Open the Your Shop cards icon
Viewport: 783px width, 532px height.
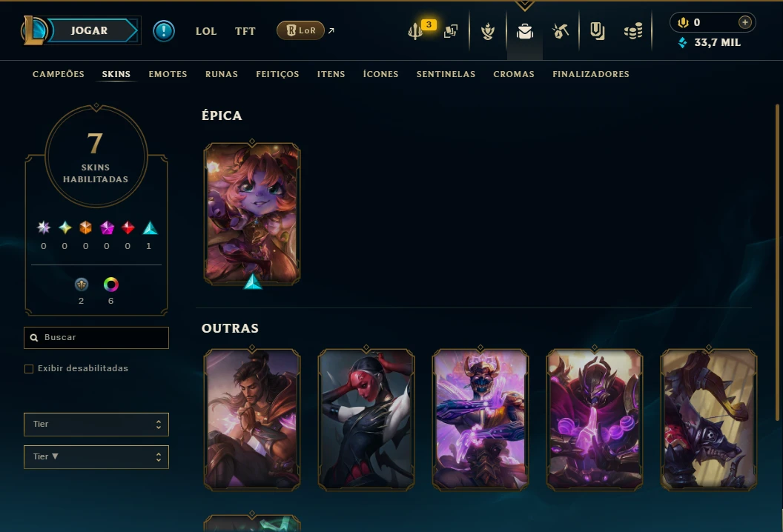(450, 31)
